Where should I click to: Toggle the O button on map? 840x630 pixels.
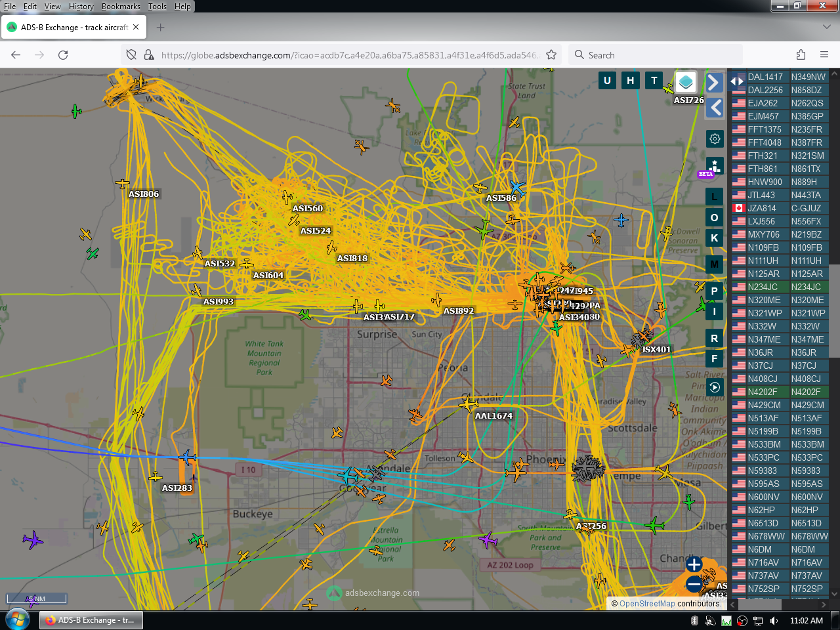[714, 217]
